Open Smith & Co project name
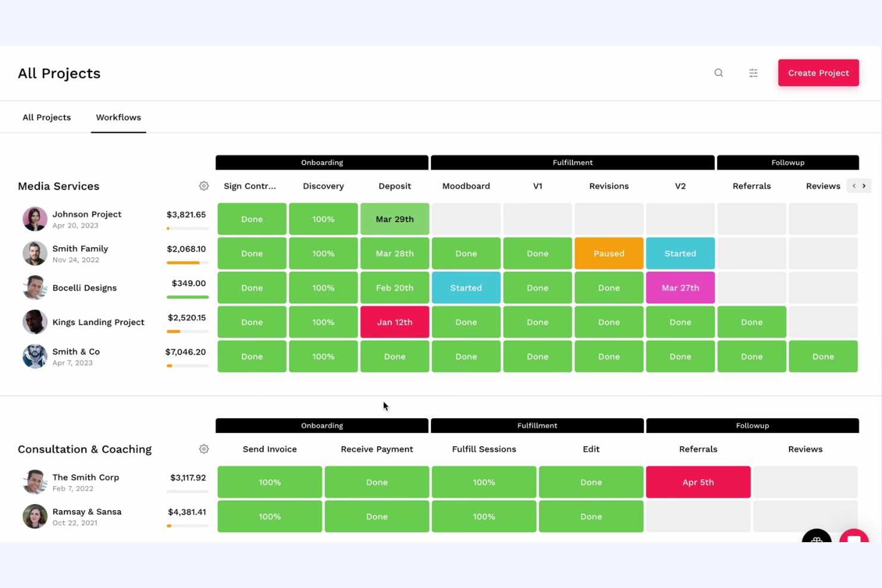Screen dimensions: 882x588 pyautogui.click(x=76, y=351)
